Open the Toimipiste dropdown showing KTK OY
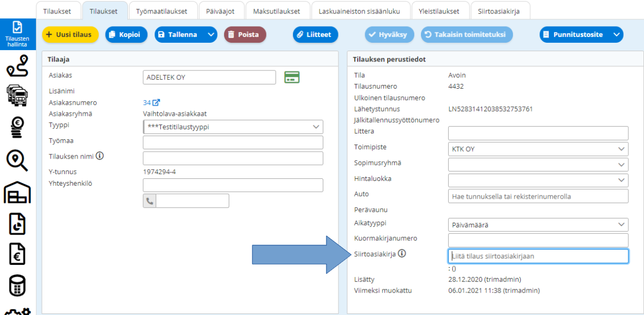 pyautogui.click(x=621, y=149)
